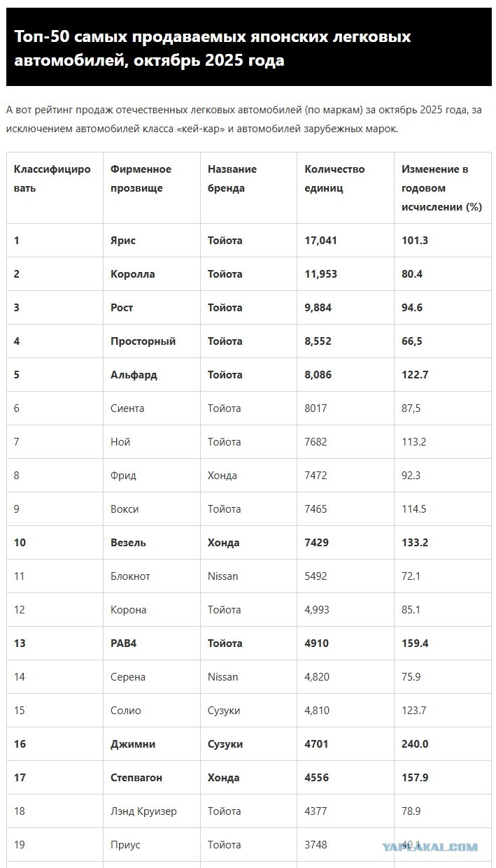Click the "Лэнд Круизер" model cell
This screenshot has width=496, height=868.
tap(143, 811)
